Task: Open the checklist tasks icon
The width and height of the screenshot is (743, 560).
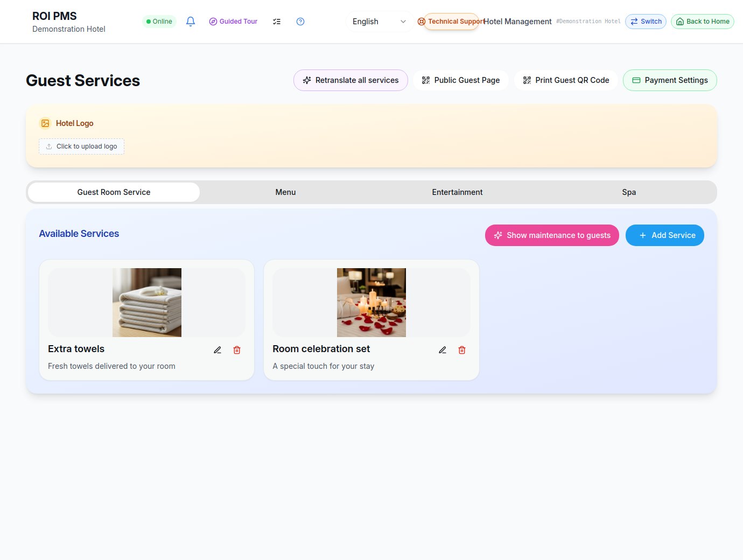Action: [x=277, y=22]
